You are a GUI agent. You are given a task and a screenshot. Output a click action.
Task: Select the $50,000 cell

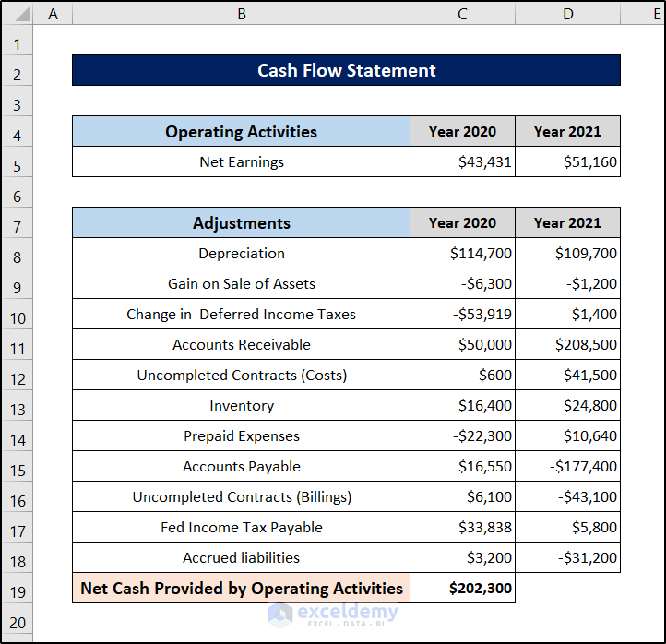(462, 344)
